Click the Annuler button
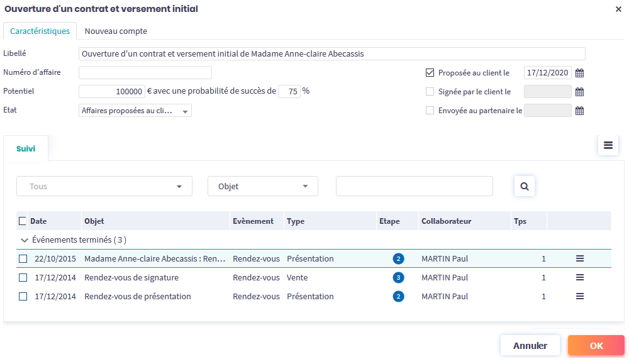 tap(530, 345)
